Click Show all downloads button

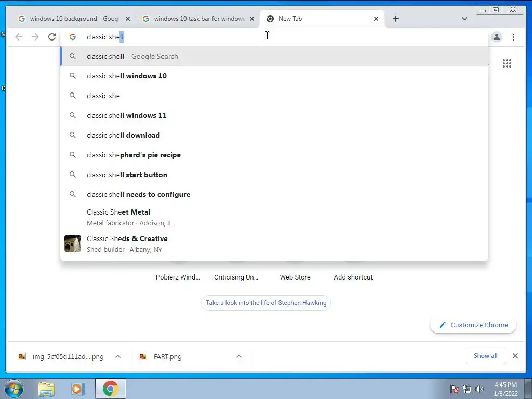[x=486, y=356]
